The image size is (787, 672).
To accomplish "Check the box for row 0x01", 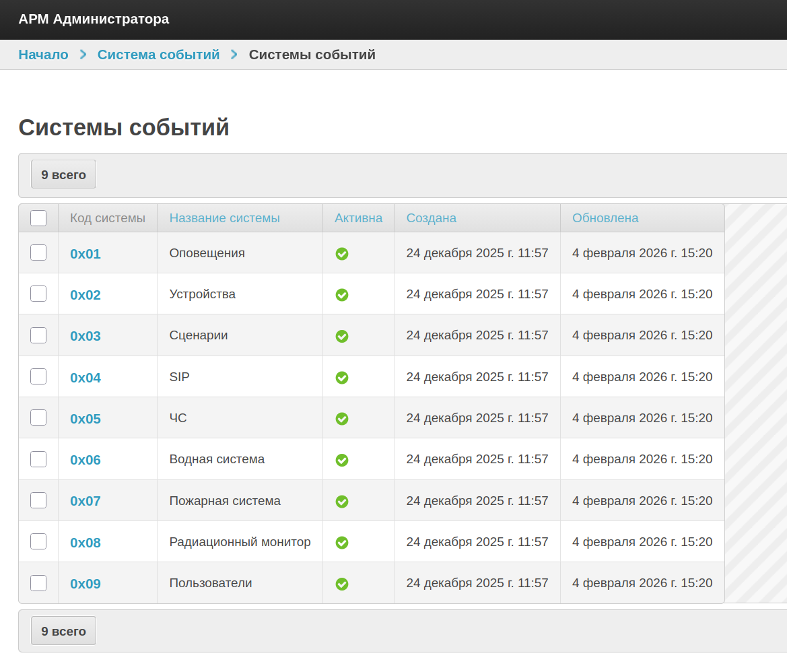I will (x=38, y=253).
